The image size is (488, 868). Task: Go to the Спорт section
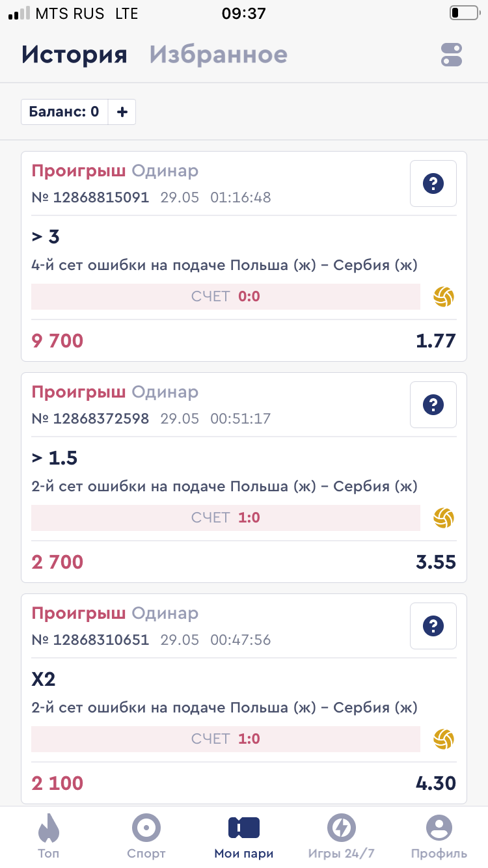click(x=146, y=836)
